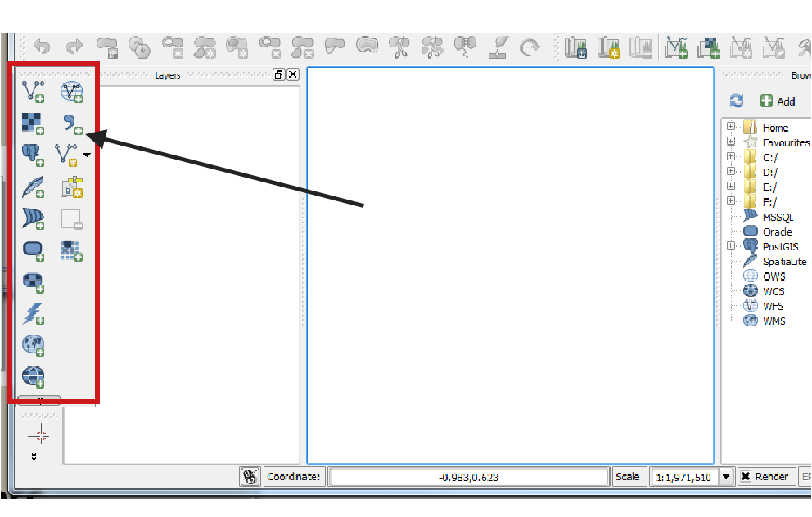This screenshot has height=517, width=812.
Task: Click the Add MSSQL Spatial Layer icon
Action: tap(34, 219)
